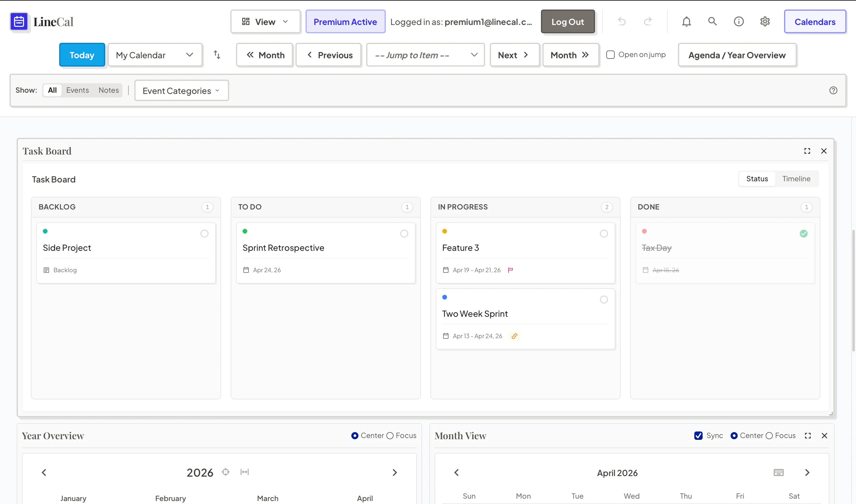Jump forward one Month

pos(571,55)
